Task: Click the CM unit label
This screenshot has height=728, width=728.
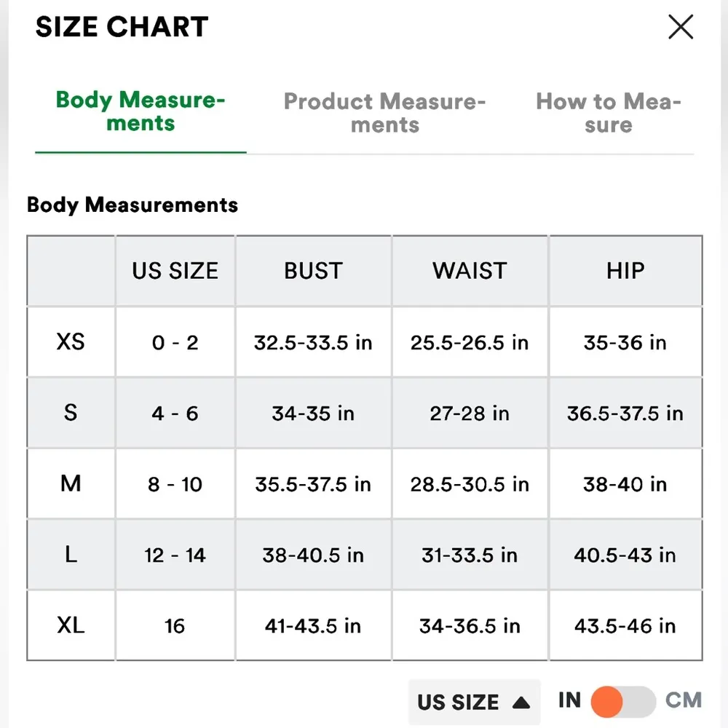Action: point(684,700)
